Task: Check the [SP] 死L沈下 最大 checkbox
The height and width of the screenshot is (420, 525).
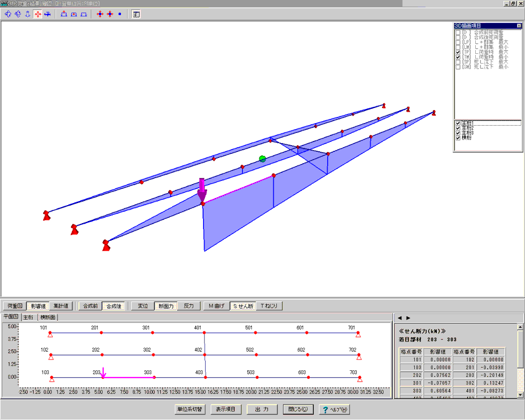Action: [458, 62]
